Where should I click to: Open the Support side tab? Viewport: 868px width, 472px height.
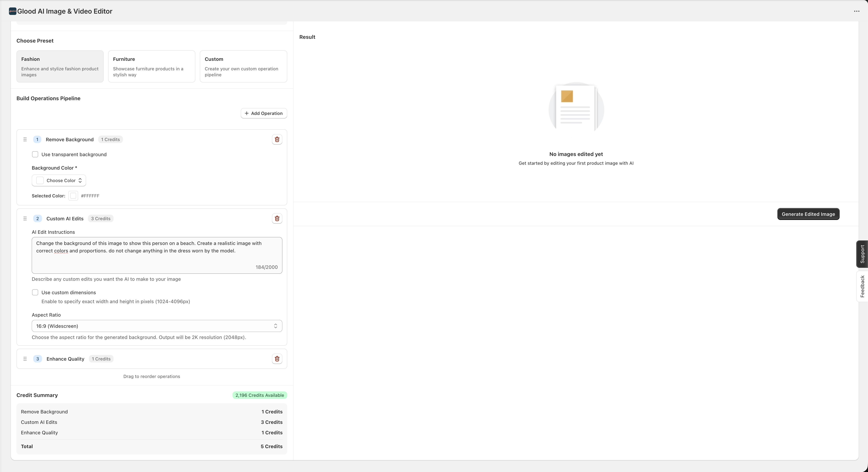[862, 254]
